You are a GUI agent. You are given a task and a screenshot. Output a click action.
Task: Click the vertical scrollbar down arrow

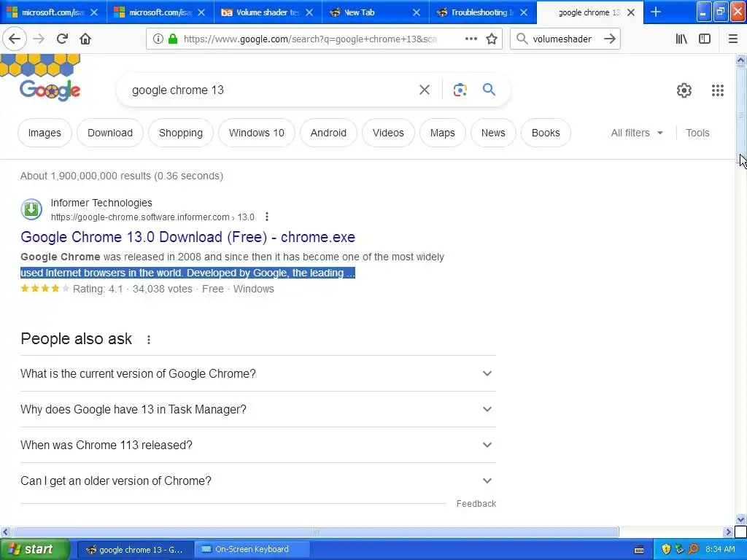click(741, 519)
